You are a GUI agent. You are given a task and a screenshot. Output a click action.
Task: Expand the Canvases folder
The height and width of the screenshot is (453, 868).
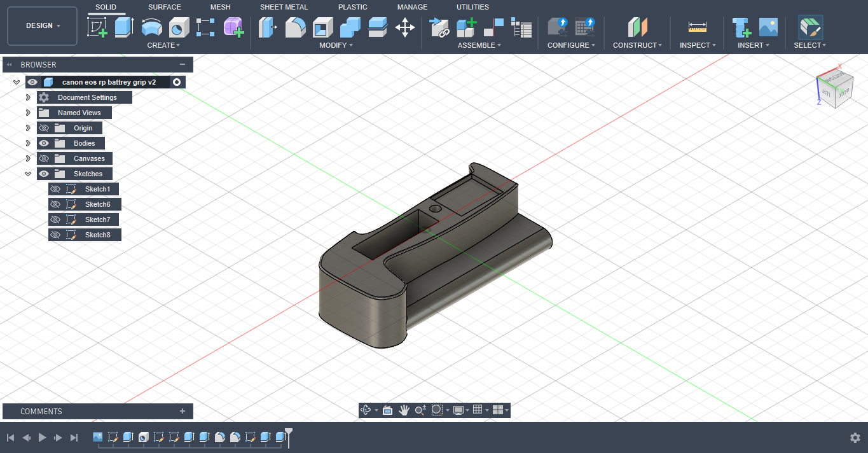pyautogui.click(x=28, y=158)
